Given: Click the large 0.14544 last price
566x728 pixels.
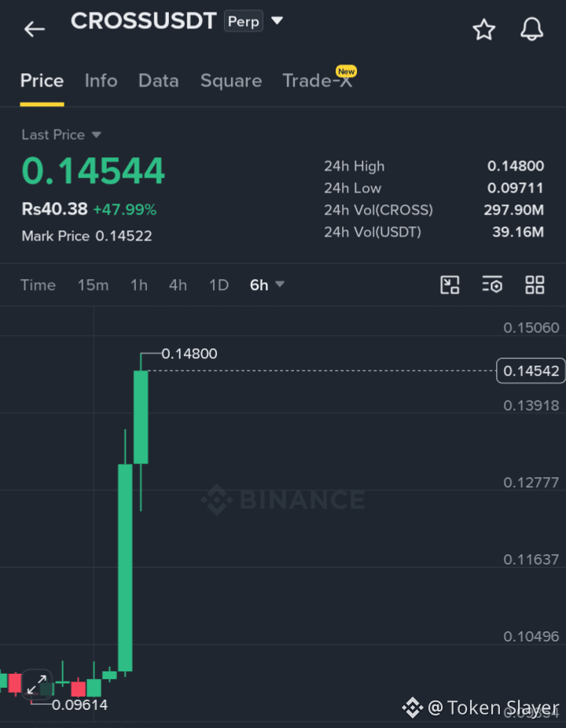Looking at the screenshot, I should [x=94, y=171].
